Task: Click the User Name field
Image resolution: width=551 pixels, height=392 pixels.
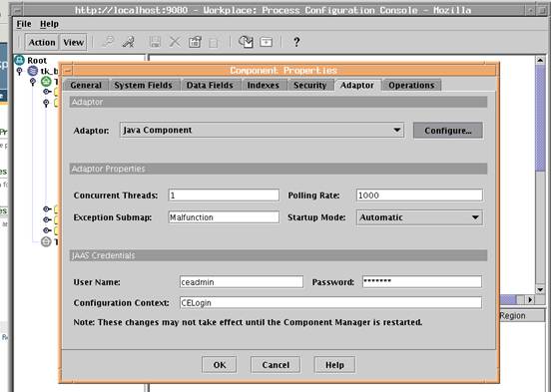Action: (x=242, y=282)
